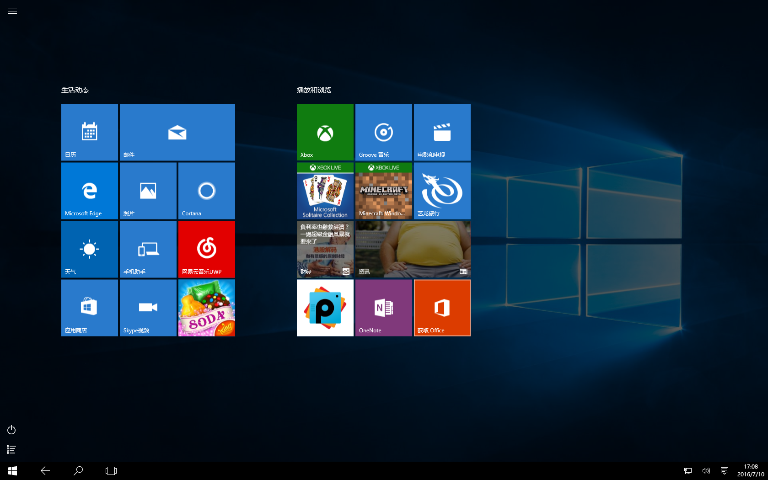This screenshot has height=480, width=768.
Task: Open the News live tile showing yellow shirt
Action: click(x=413, y=249)
